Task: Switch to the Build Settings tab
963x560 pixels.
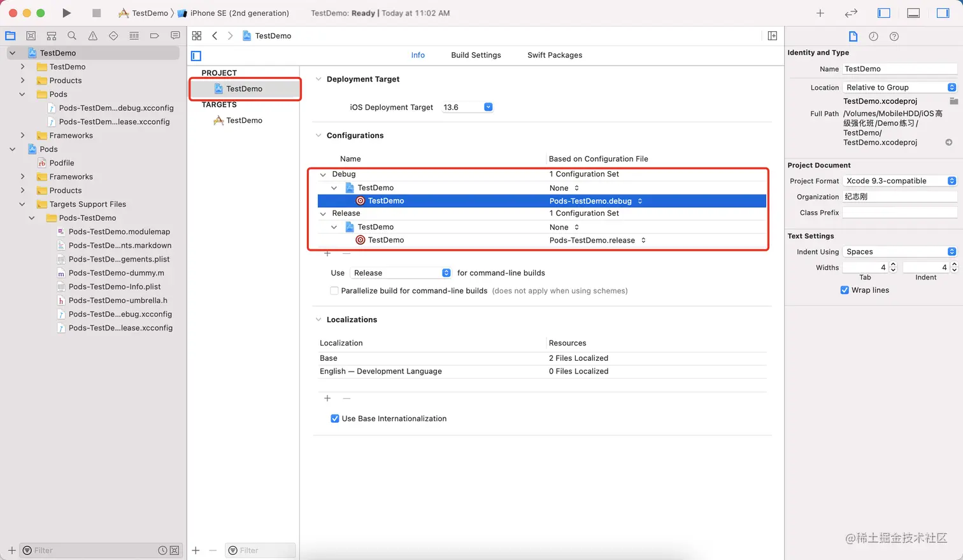Action: [476, 55]
